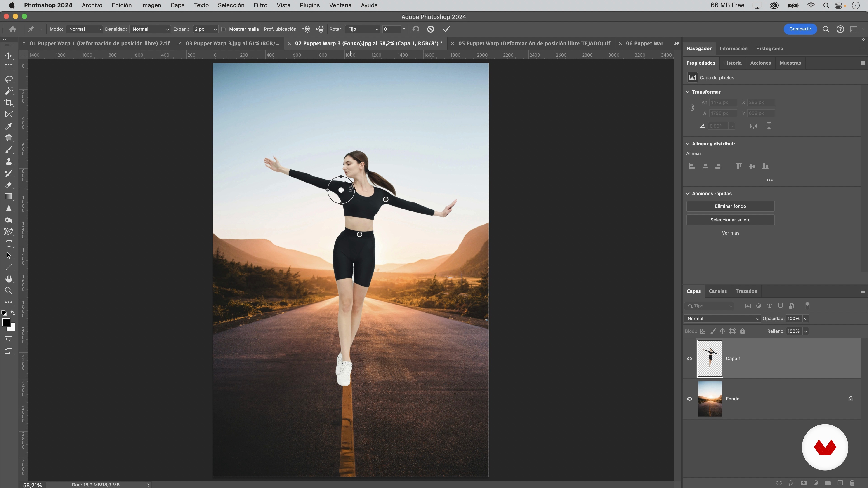868x488 pixels.
Task: Select the Crop tool
Action: (x=9, y=102)
